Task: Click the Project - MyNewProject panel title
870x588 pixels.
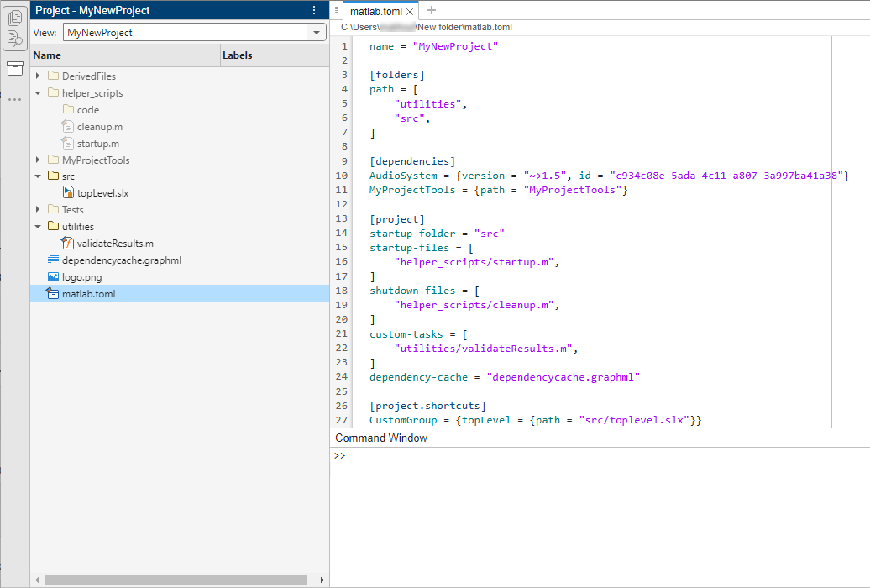Action: (x=92, y=10)
